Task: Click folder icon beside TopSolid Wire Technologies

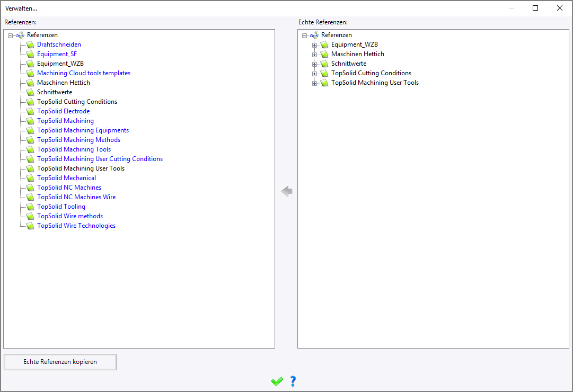Action: click(x=30, y=226)
